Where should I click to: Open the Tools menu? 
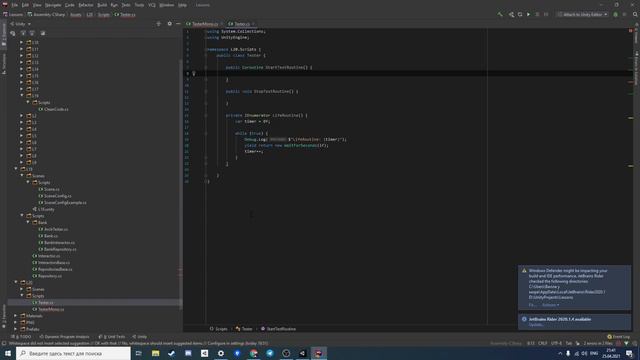139,5
